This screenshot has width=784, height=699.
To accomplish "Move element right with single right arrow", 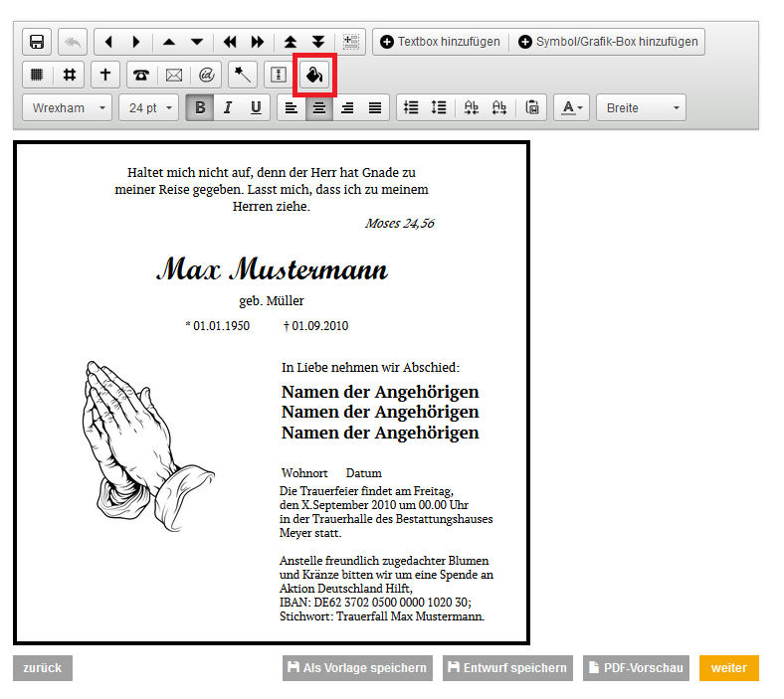I will [x=136, y=42].
